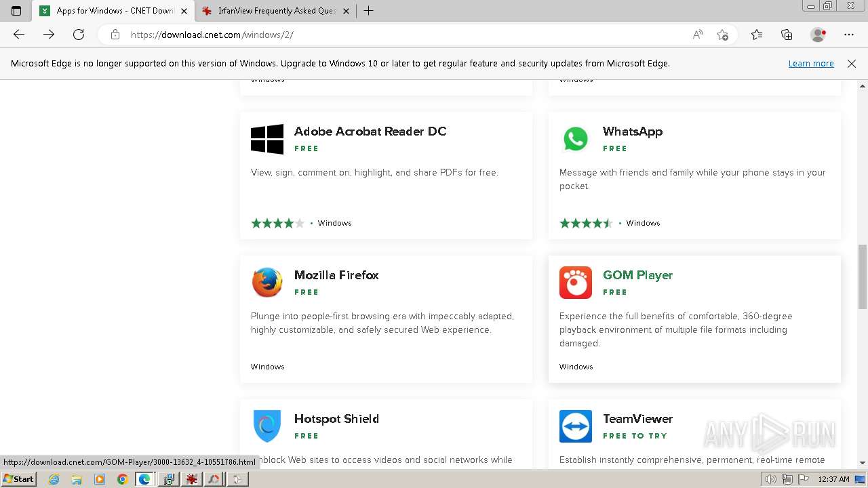Click the Hotspot Shield app icon
868x488 pixels.
[x=267, y=426]
